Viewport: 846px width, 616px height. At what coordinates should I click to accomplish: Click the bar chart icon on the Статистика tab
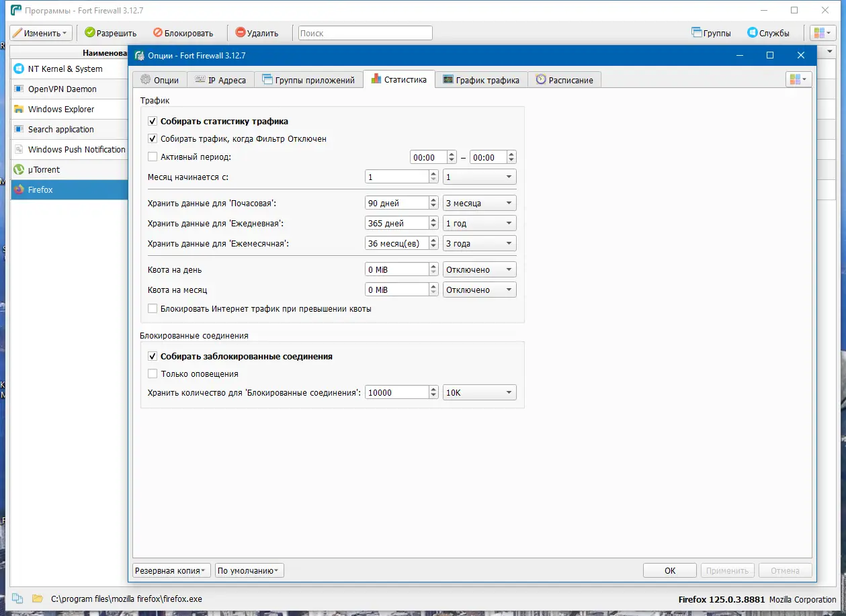376,79
